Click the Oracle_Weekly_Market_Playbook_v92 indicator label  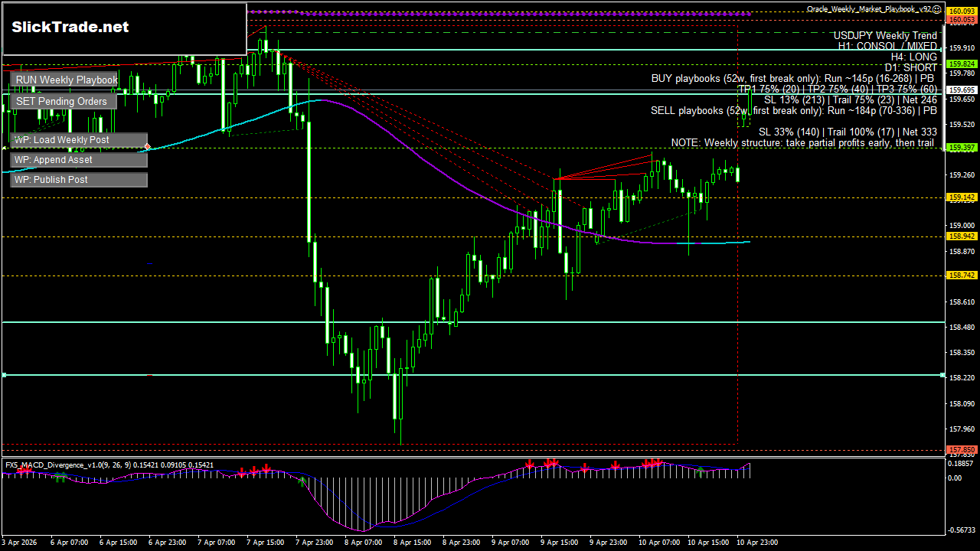[869, 9]
